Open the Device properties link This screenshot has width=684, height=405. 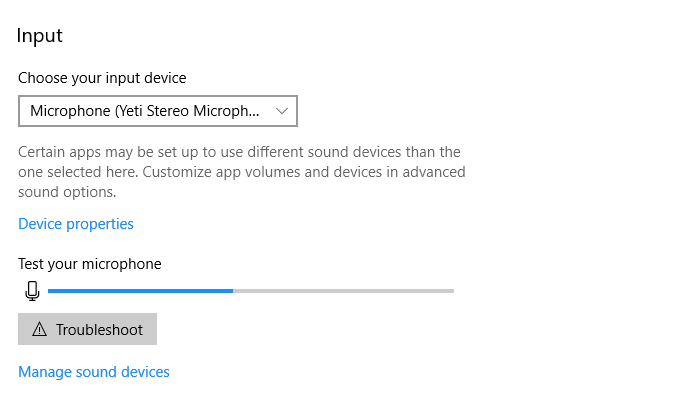tap(76, 224)
